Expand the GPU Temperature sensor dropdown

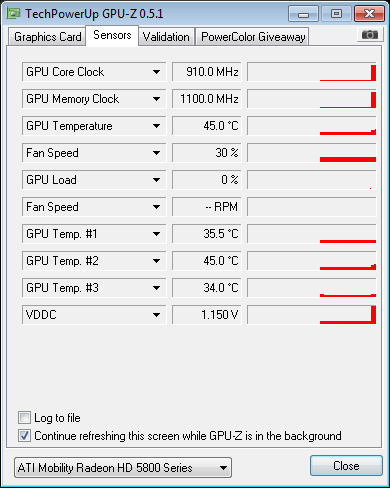click(x=156, y=126)
